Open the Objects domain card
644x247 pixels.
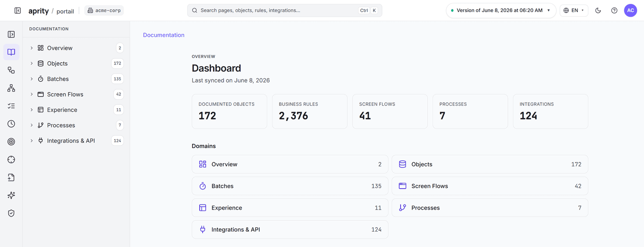coord(490,164)
